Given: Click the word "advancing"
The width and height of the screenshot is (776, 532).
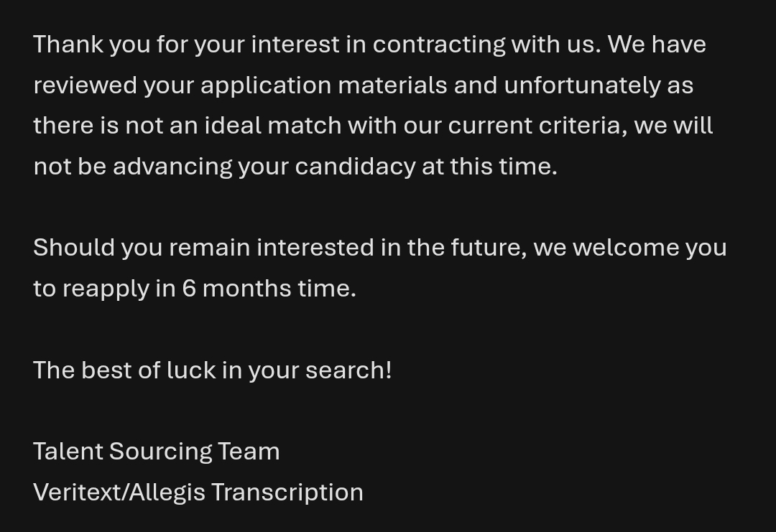Looking at the screenshot, I should point(172,167).
